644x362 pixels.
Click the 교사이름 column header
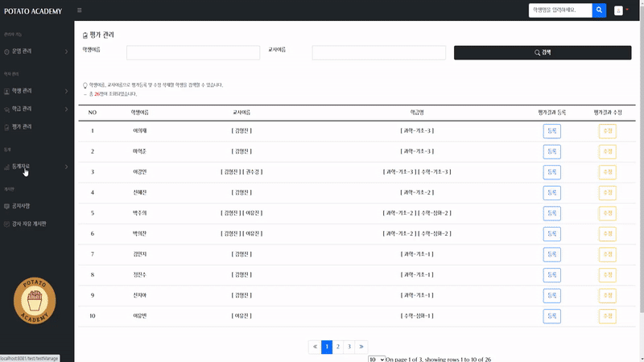242,113
